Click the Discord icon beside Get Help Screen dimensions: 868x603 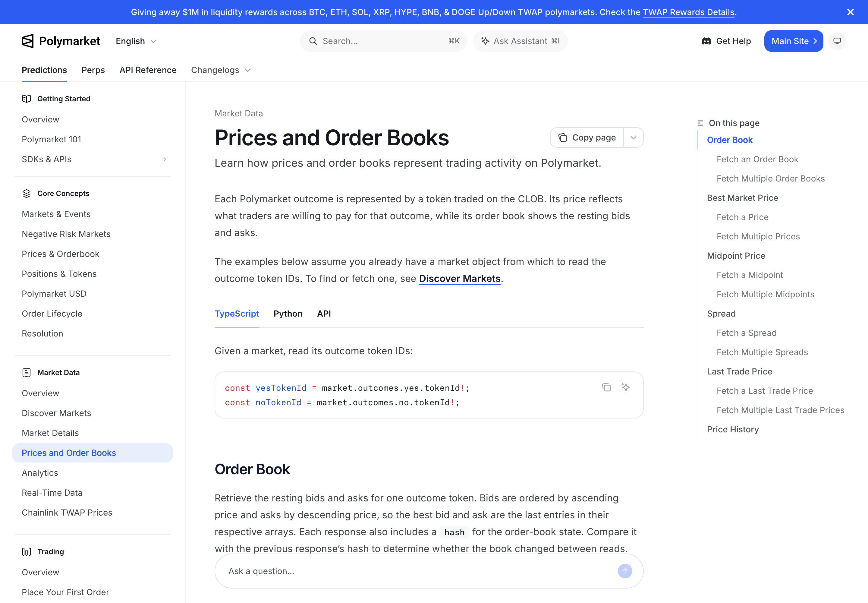coord(706,41)
